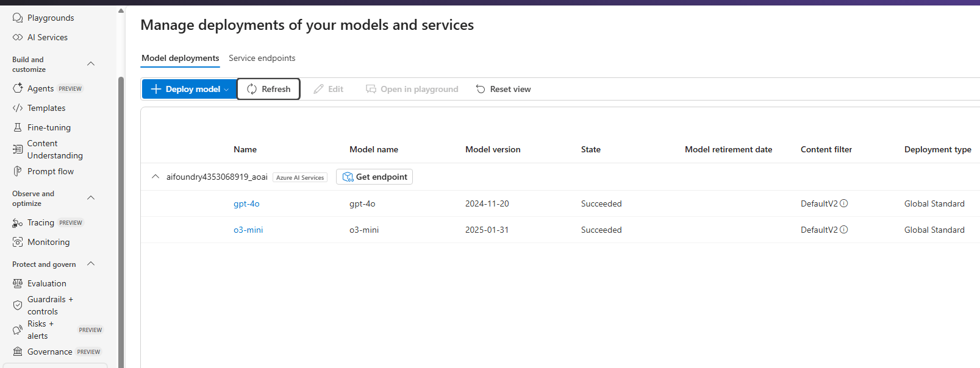Click the AI Services icon
Image resolution: width=980 pixels, height=368 pixels.
tap(18, 37)
